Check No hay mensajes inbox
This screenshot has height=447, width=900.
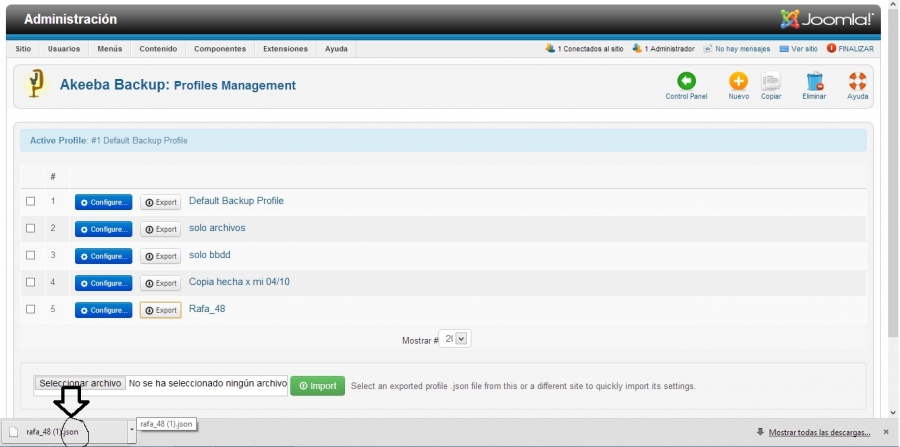tap(737, 49)
